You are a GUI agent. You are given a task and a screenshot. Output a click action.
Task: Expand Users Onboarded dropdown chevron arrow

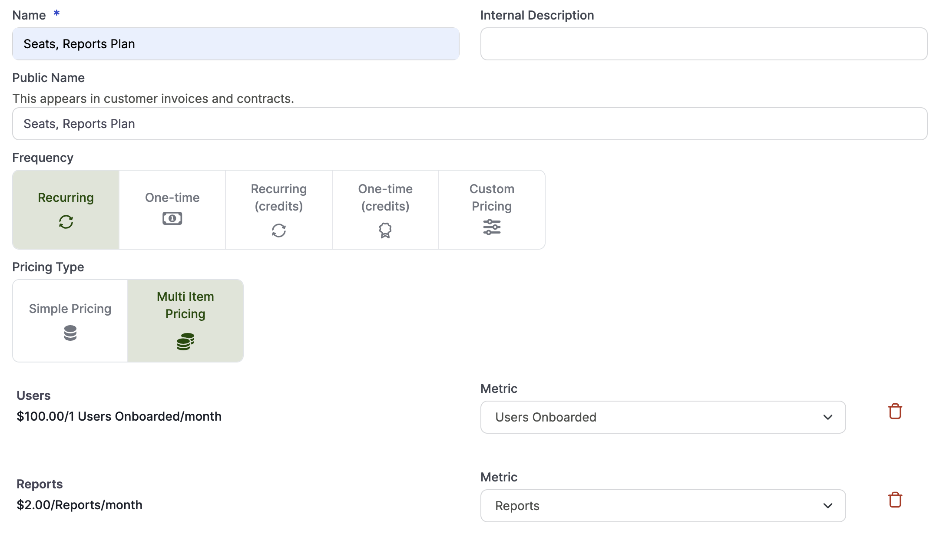827,417
